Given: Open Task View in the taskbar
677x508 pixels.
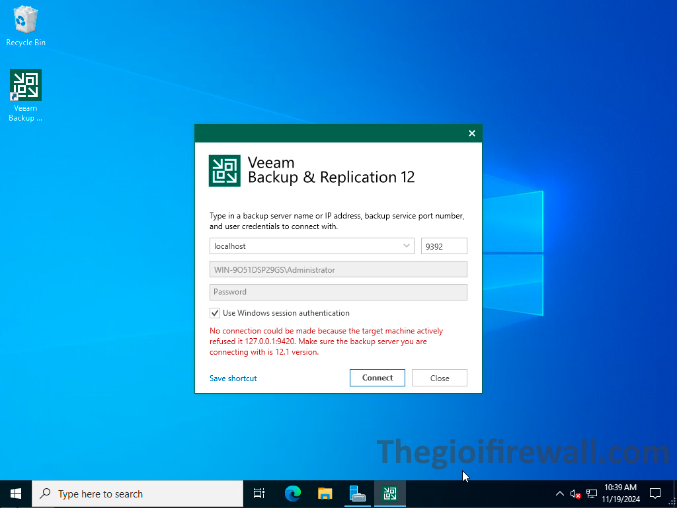Looking at the screenshot, I should pos(259,493).
